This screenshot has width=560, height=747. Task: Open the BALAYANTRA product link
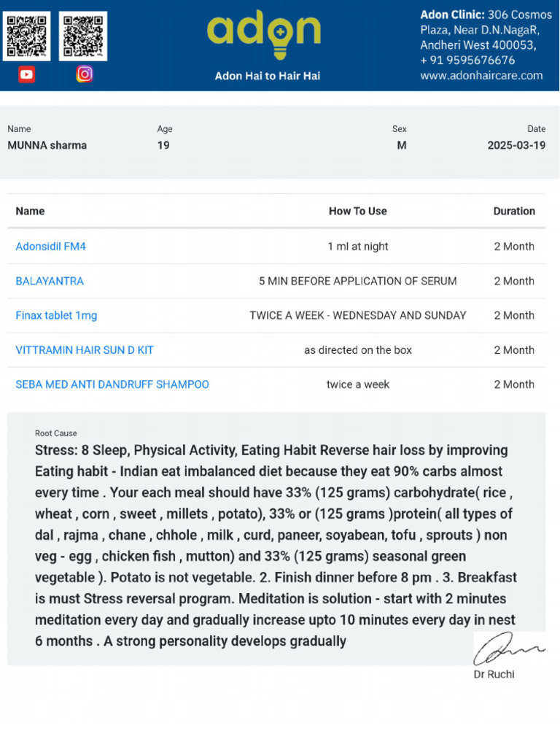(x=50, y=281)
